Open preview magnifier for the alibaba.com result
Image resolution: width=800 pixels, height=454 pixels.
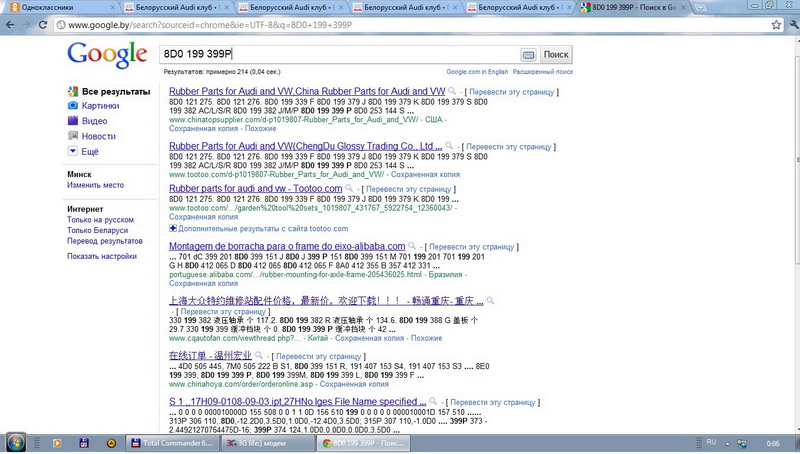(412, 246)
